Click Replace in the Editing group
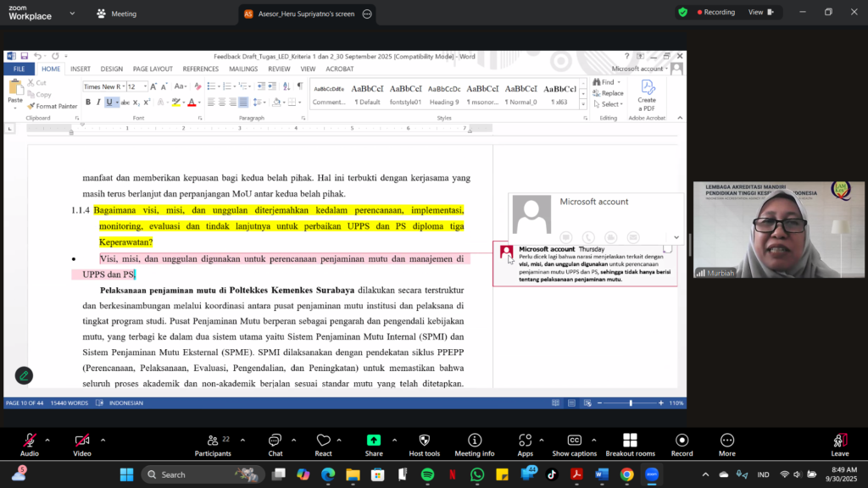868x488 pixels. point(609,93)
